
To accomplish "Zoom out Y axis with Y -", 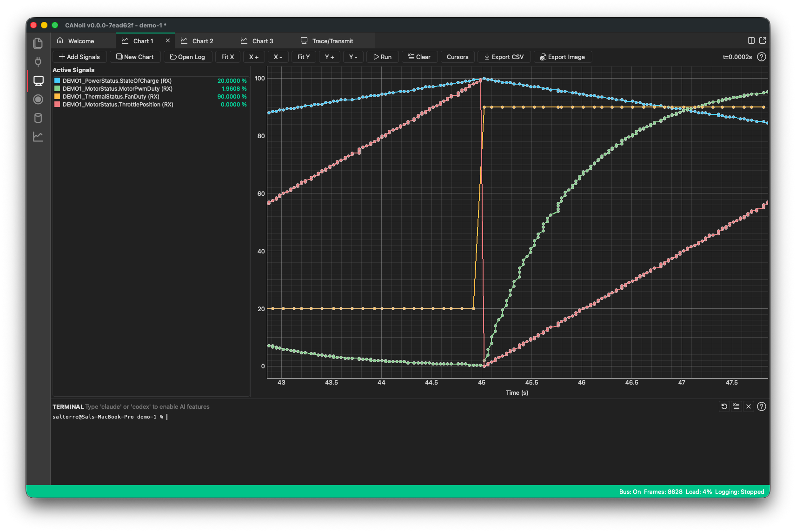I will (353, 57).
